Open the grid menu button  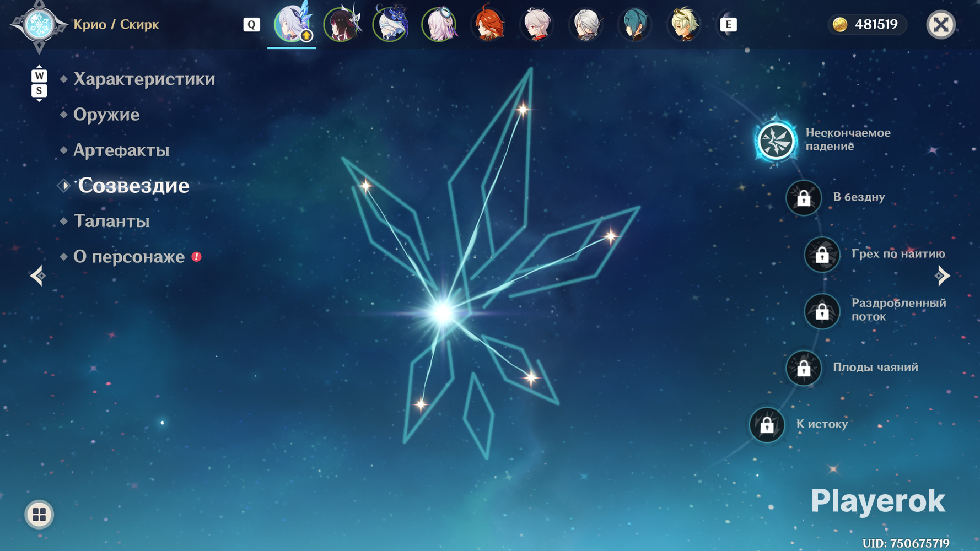click(x=39, y=515)
